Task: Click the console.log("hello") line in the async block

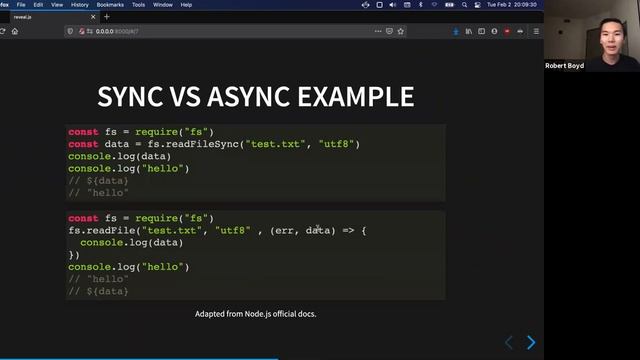Action: point(129,267)
